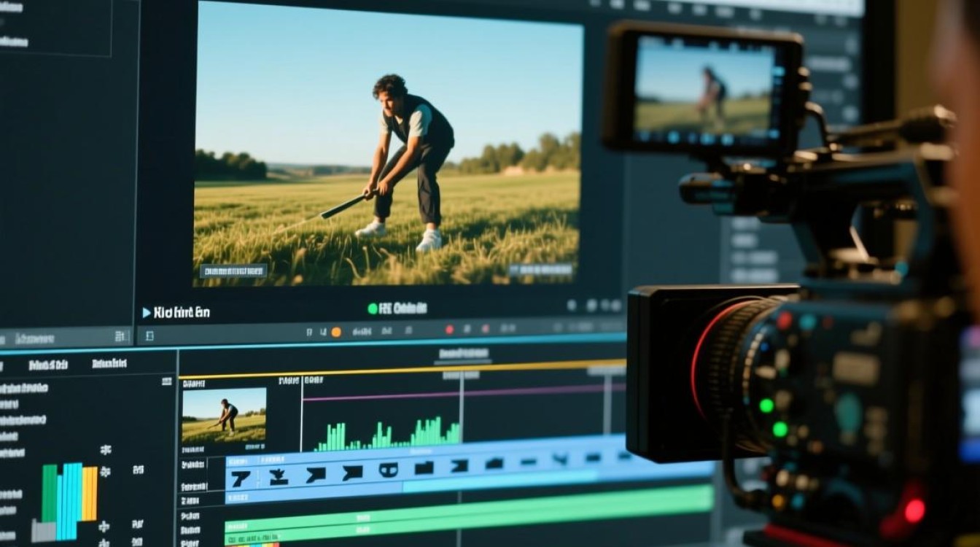
Task: Click the overlay label at preview's bottom-left
Action: coord(233,271)
